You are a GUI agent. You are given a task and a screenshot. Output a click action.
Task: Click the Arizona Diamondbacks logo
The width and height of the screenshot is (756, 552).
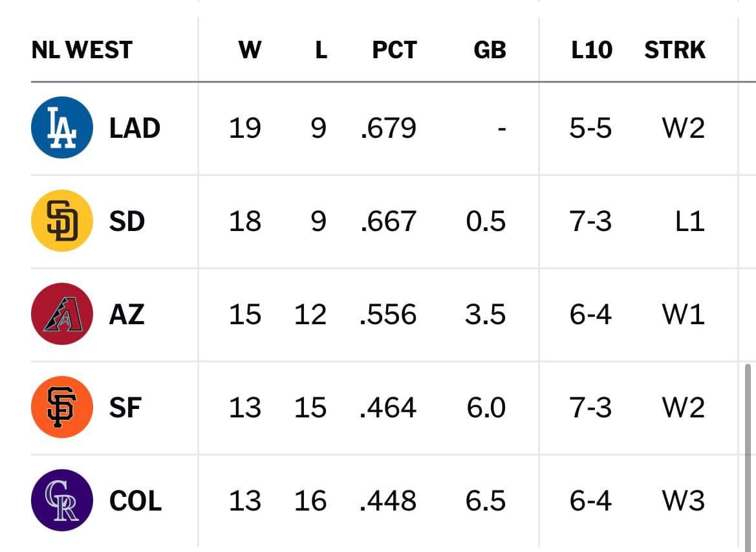pyautogui.click(x=61, y=314)
